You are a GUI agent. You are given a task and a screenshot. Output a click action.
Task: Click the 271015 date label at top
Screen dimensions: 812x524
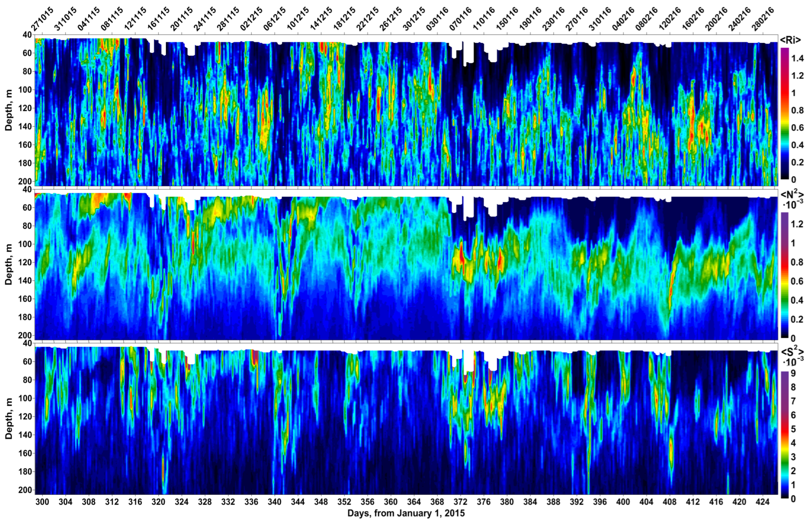tap(43, 19)
